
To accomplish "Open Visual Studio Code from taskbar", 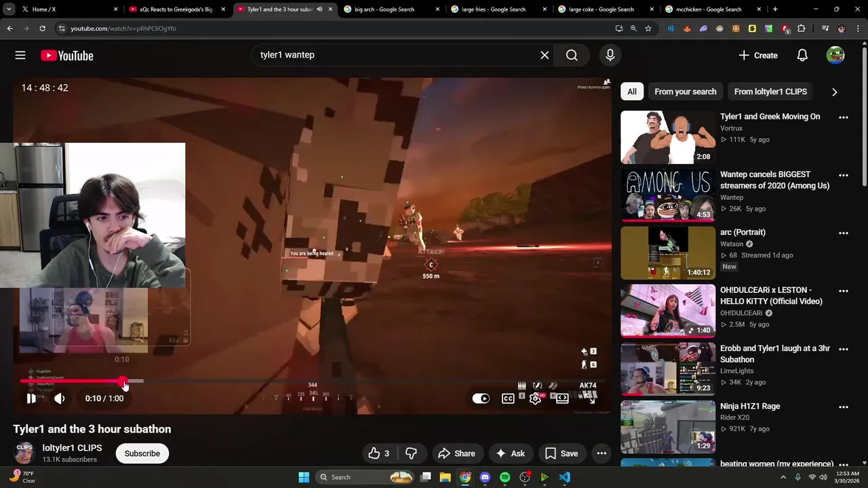I will 564,477.
